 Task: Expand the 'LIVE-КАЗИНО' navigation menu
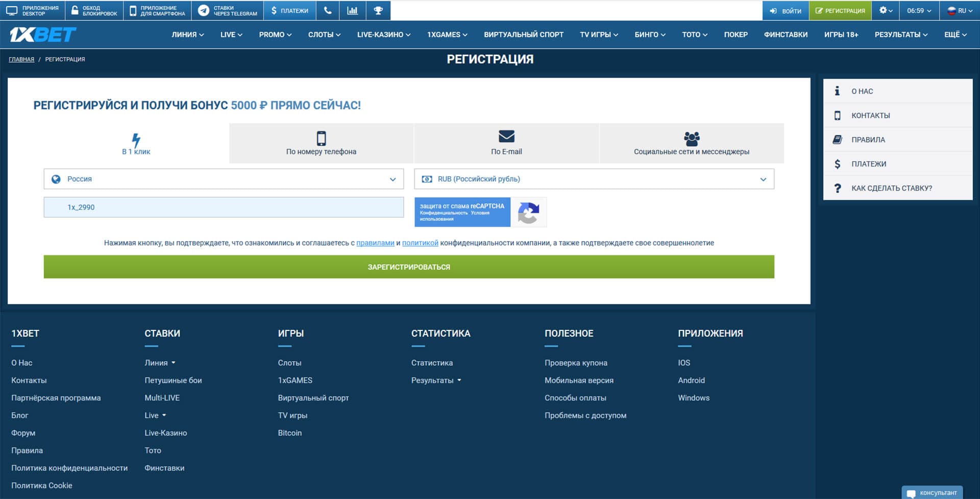(384, 35)
